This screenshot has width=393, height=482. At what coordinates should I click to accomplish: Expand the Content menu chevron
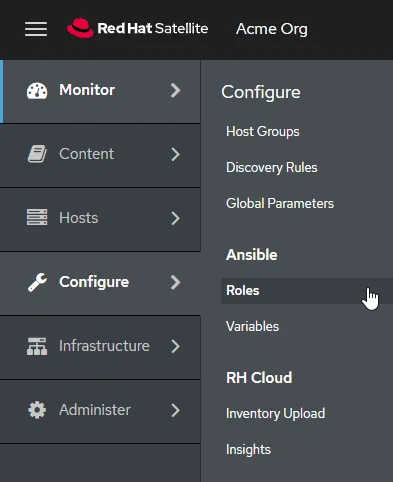[x=175, y=154]
